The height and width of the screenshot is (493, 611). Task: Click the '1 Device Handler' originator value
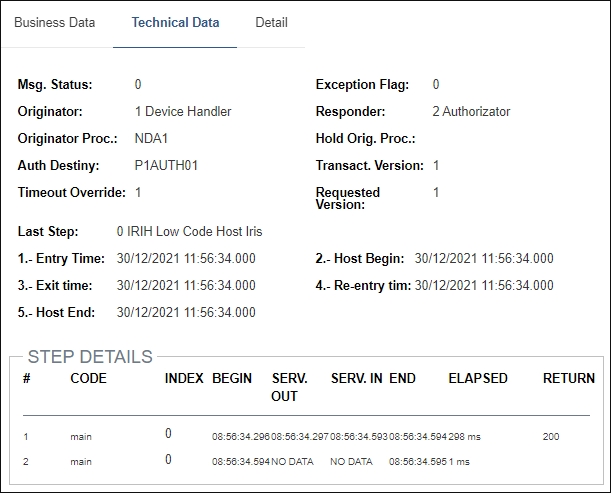coord(183,112)
